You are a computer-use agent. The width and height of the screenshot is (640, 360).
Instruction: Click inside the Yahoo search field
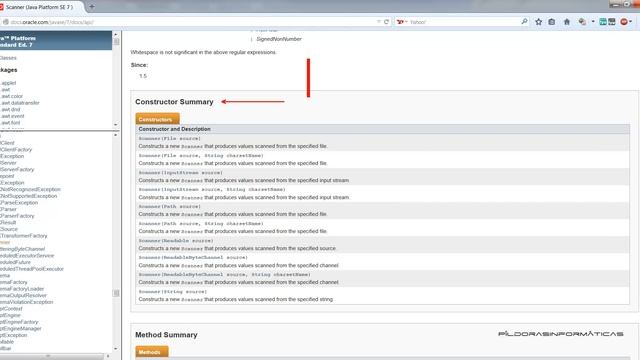point(463,22)
